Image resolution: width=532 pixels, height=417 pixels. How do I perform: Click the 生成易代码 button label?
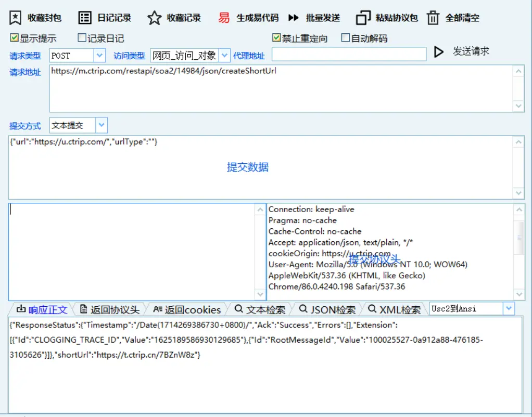click(258, 18)
